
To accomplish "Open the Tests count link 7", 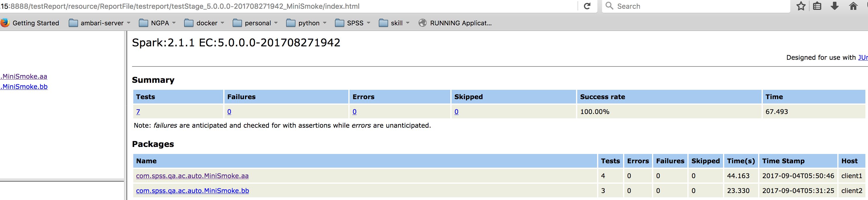I will [x=138, y=112].
